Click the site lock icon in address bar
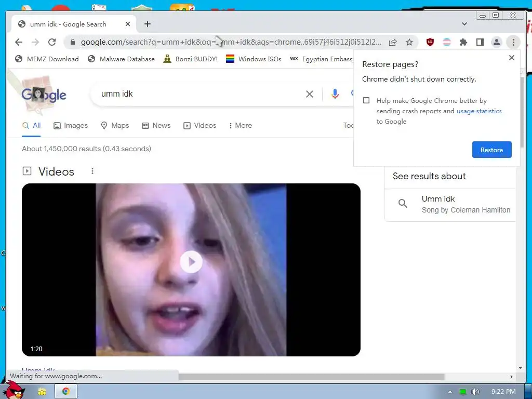This screenshot has height=399, width=532. 73,42
